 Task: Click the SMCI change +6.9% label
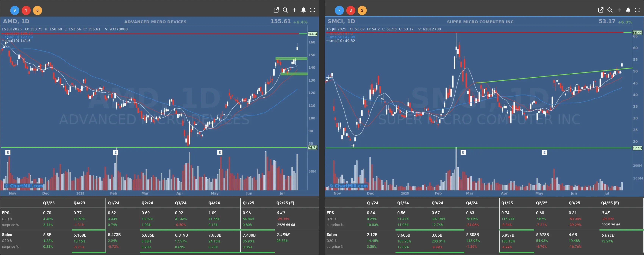click(625, 22)
